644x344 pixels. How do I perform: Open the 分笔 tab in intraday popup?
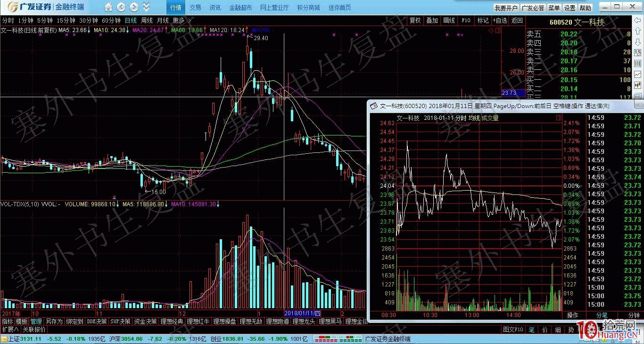click(x=602, y=315)
